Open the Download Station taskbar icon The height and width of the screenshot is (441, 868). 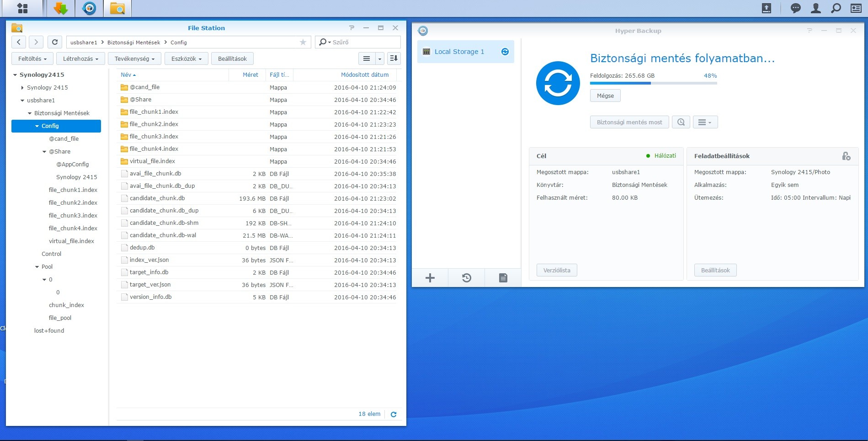[61, 8]
